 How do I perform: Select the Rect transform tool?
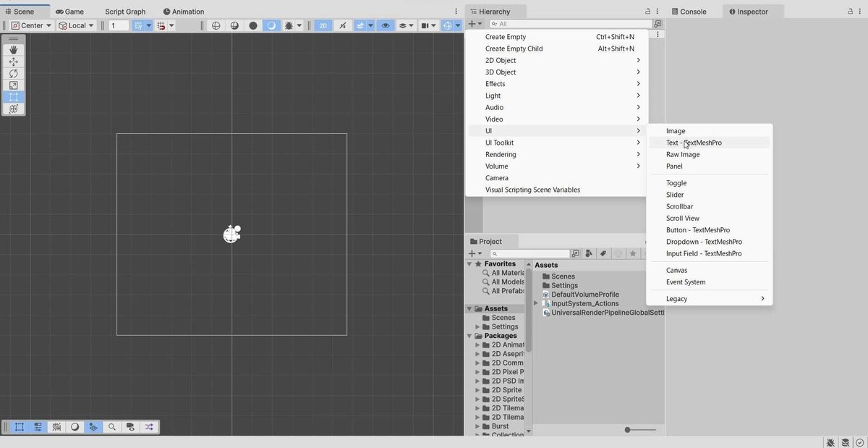coord(14,97)
